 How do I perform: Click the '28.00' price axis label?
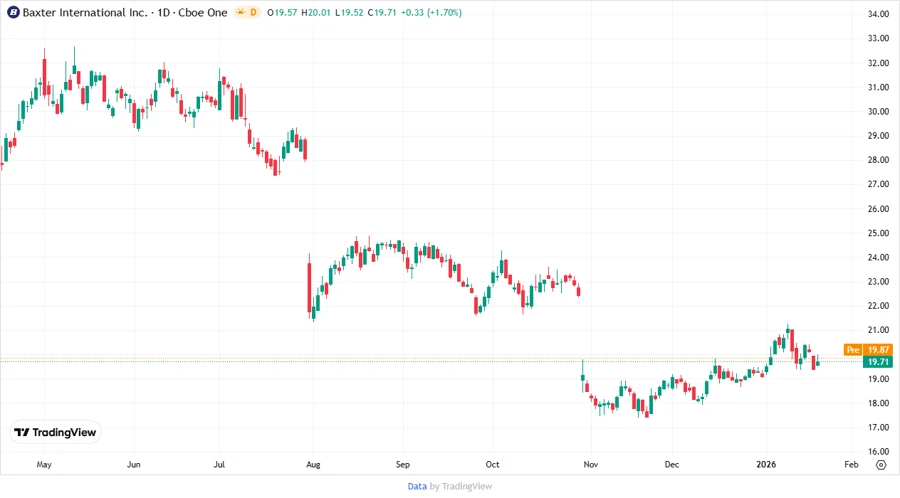pyautogui.click(x=878, y=159)
